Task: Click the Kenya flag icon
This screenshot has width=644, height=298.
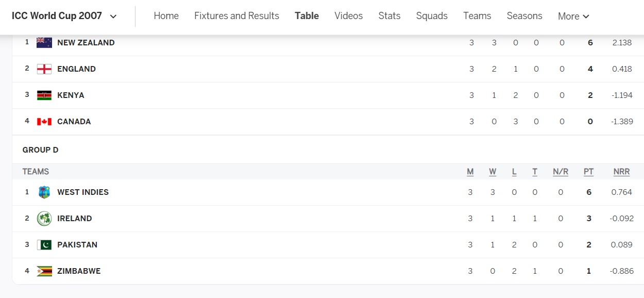Action: pos(44,95)
